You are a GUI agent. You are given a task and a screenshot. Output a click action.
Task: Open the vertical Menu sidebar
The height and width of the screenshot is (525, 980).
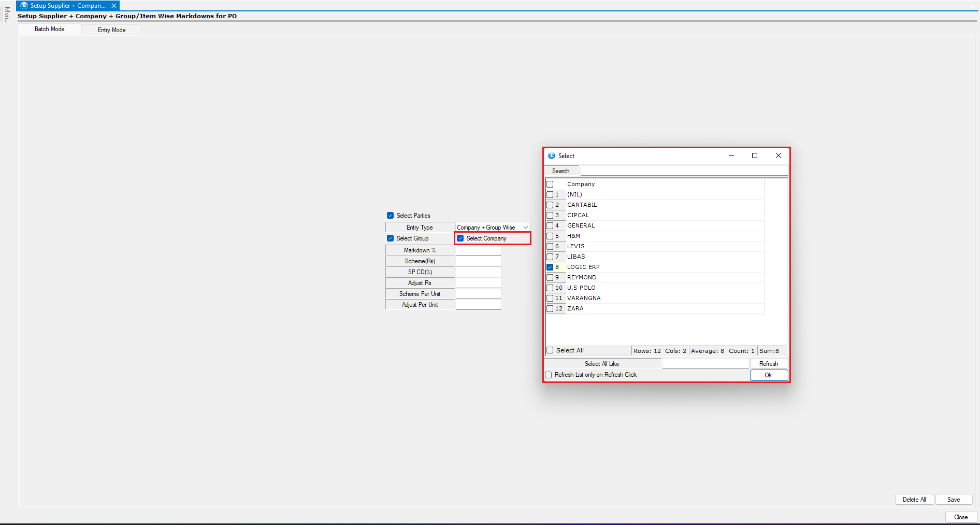click(7, 15)
